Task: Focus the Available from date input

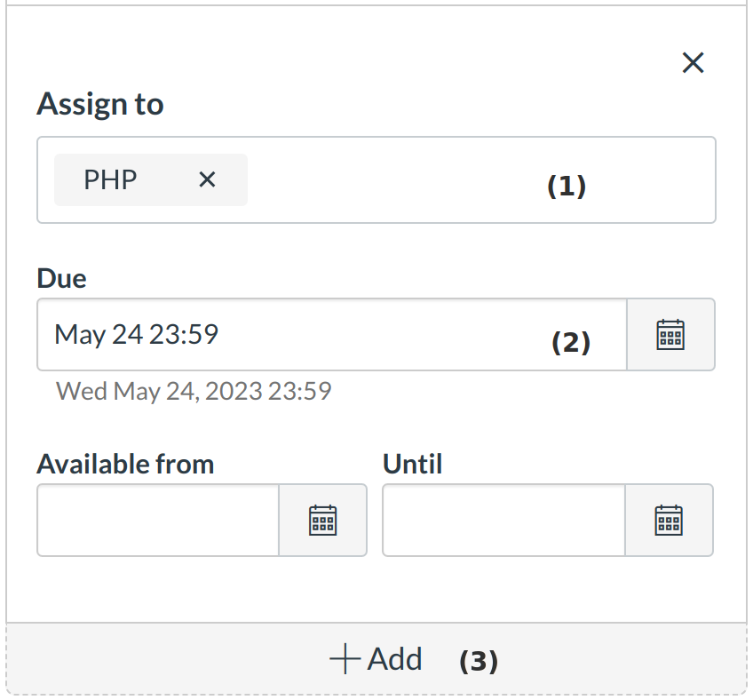Action: [x=158, y=520]
